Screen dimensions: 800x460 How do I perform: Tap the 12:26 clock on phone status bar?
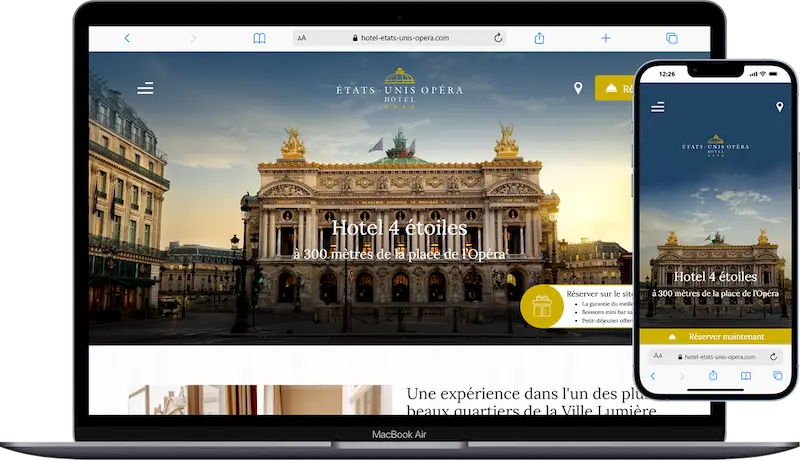point(667,74)
